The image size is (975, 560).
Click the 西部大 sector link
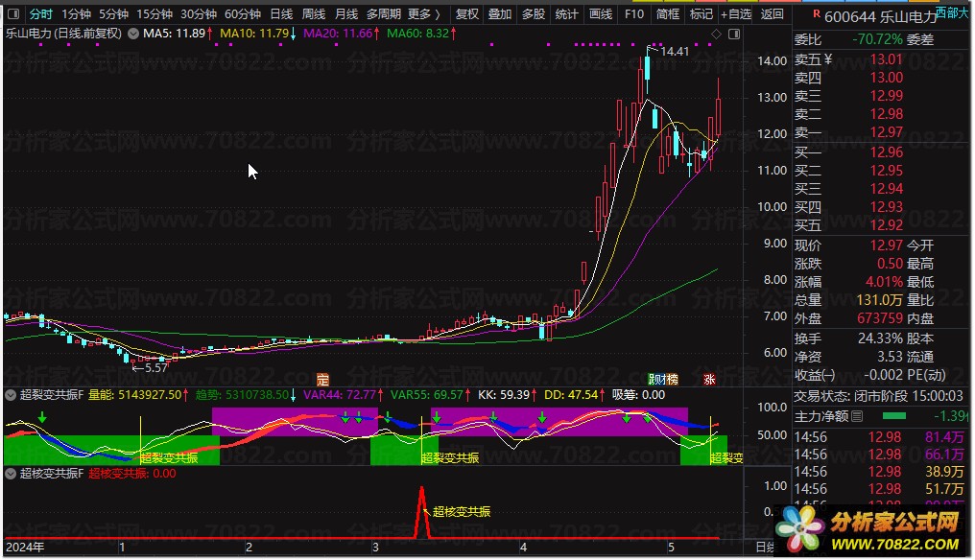click(952, 12)
